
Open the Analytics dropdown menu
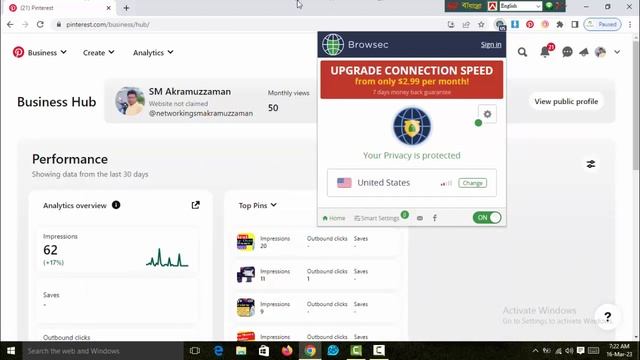coord(153,53)
